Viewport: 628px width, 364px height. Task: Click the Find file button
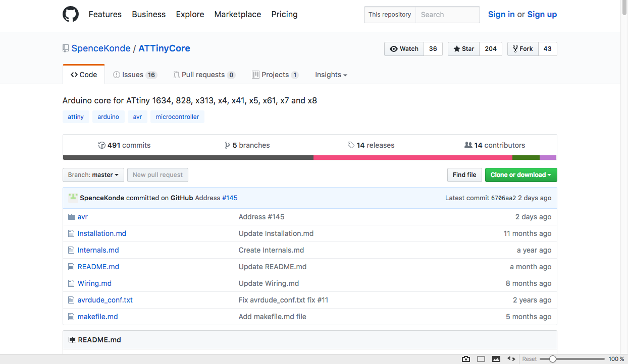(464, 175)
